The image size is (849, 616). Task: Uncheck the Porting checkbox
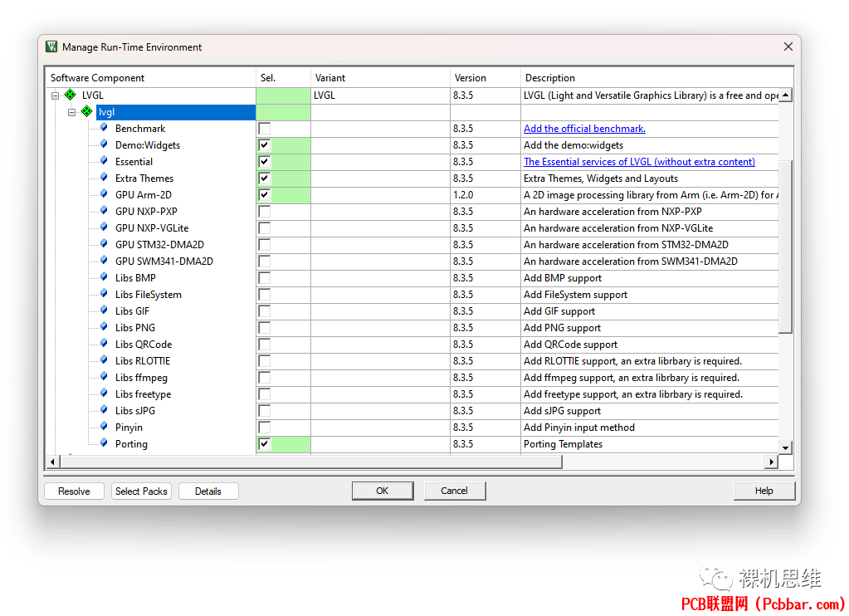tap(264, 444)
